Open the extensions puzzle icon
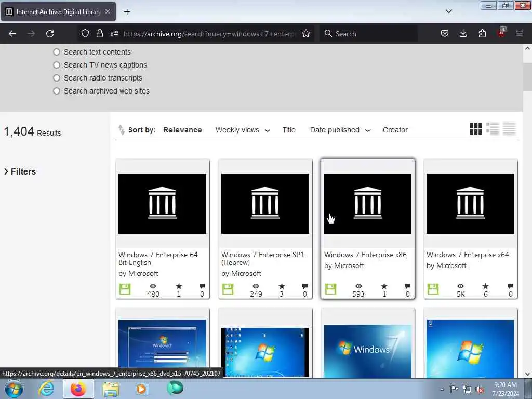 click(x=482, y=33)
